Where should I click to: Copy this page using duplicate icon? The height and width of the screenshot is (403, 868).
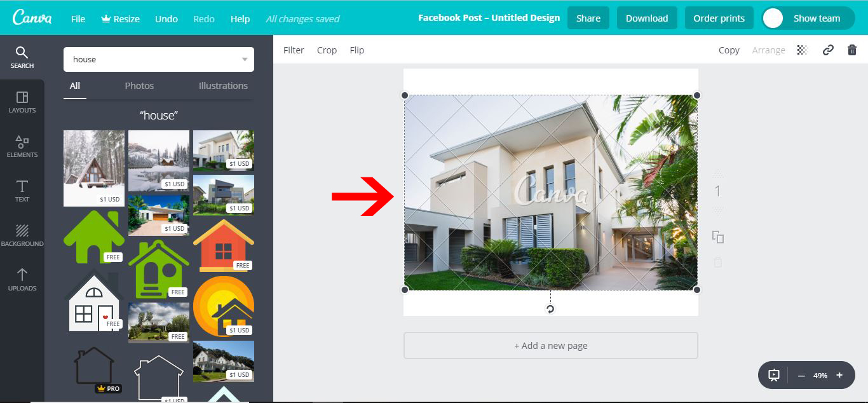tap(718, 236)
